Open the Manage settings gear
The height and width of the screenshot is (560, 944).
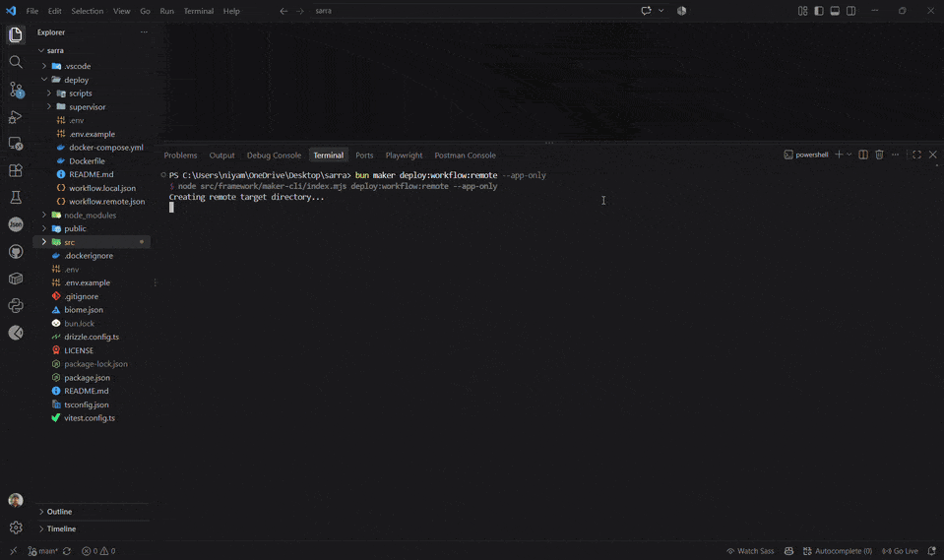coord(16,528)
